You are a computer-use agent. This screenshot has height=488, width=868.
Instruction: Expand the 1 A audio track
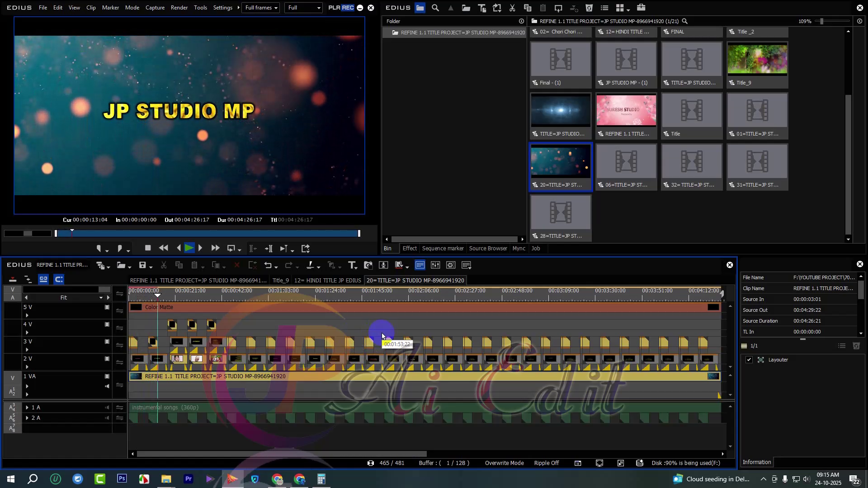[27, 408]
